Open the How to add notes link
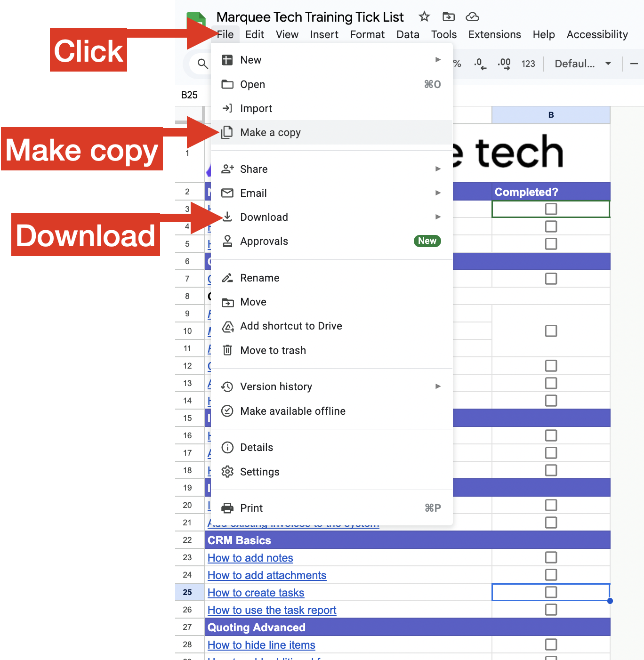Image resolution: width=644 pixels, height=660 pixels. [250, 558]
